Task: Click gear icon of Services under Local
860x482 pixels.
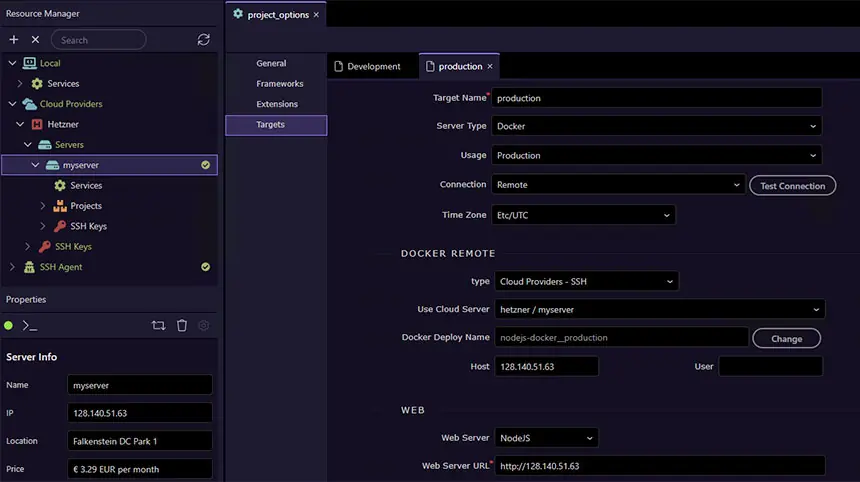Action: tap(37, 83)
